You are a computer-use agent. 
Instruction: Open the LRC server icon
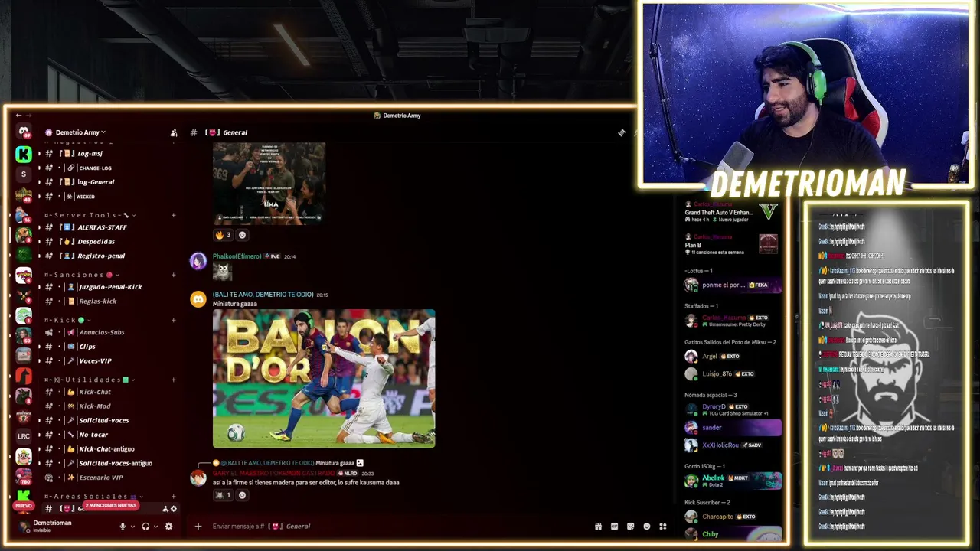coord(24,436)
